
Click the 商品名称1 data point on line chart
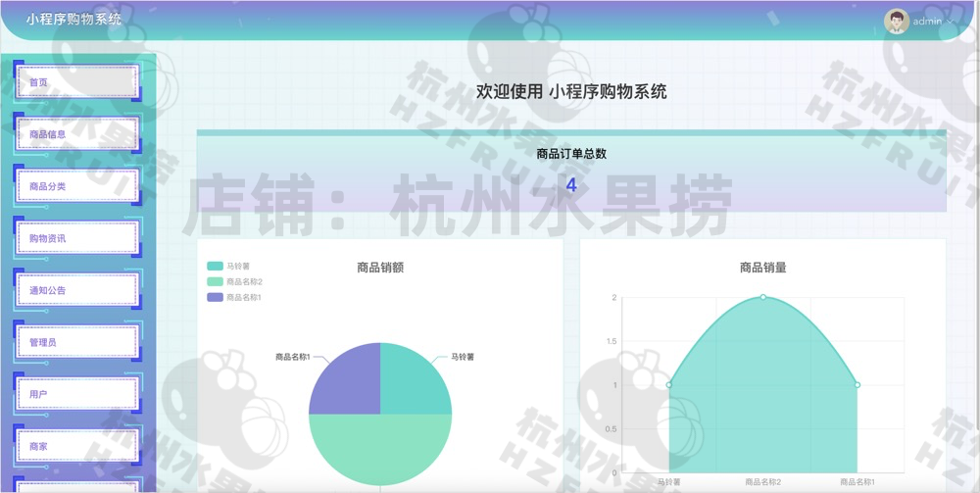click(857, 385)
